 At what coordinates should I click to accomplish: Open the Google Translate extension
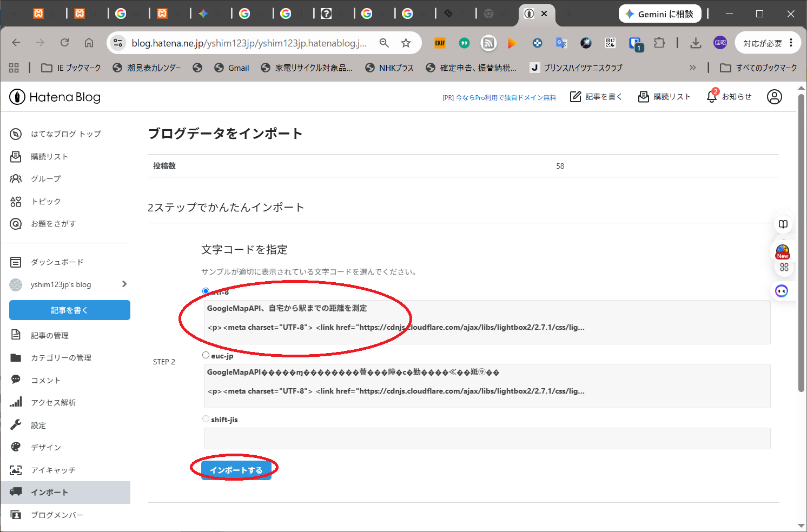[x=561, y=43]
